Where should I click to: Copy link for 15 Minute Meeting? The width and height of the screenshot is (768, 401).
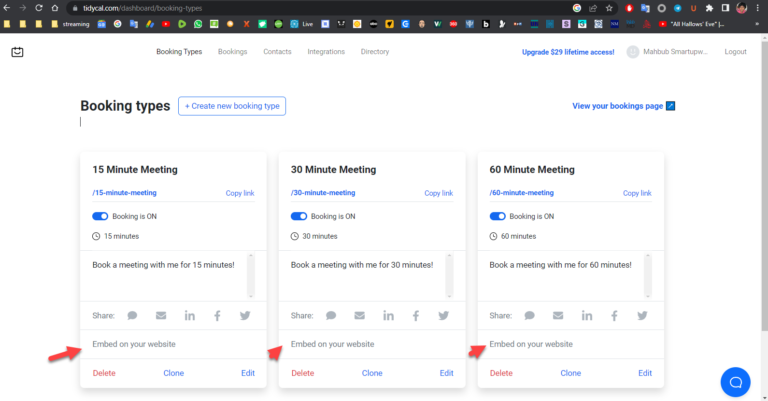[240, 193]
